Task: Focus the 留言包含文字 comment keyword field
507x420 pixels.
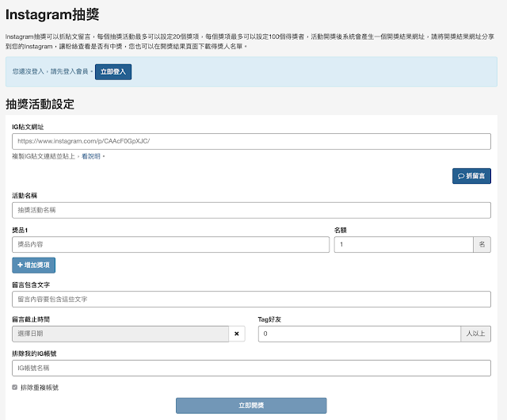Action: 251,300
